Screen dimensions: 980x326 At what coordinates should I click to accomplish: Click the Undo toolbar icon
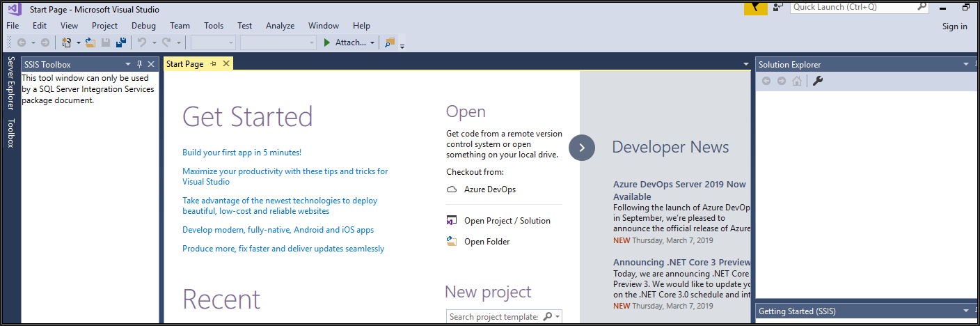coord(142,42)
